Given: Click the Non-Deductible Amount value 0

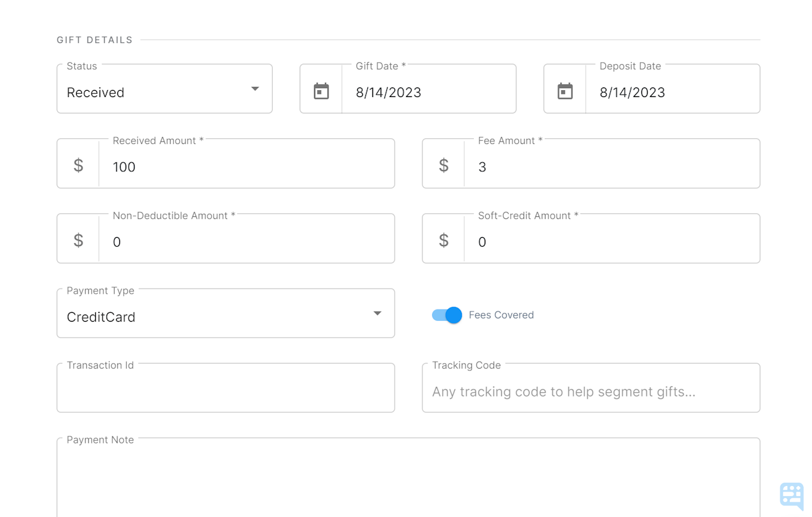Looking at the screenshot, I should click(116, 242).
